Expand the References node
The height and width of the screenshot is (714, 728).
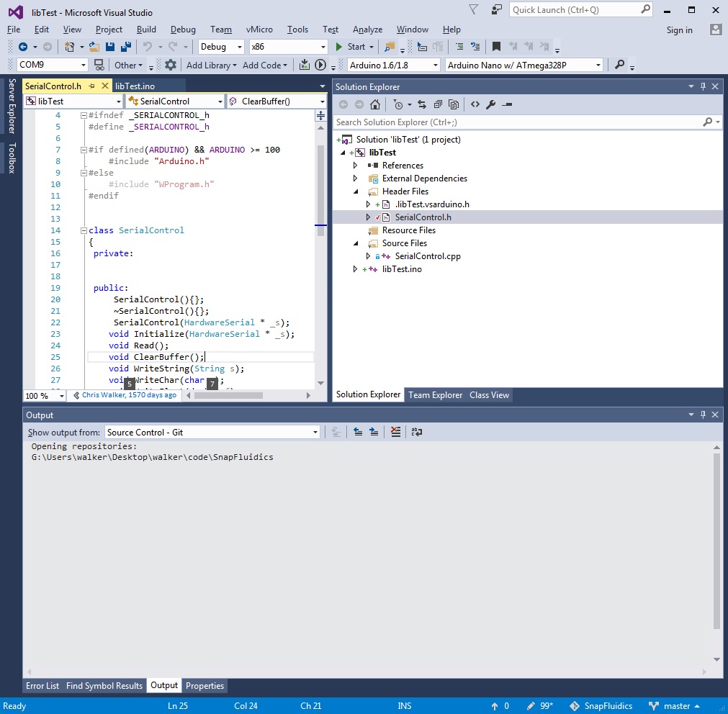pos(355,166)
